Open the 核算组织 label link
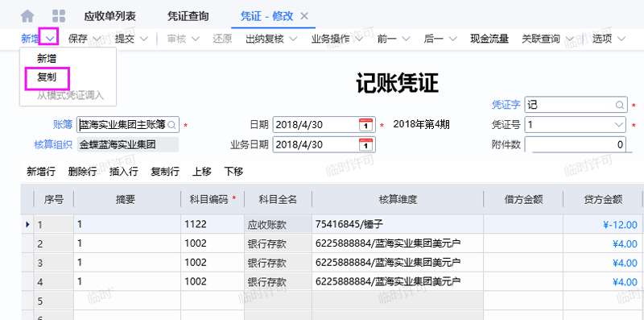The image size is (644, 320). [53, 145]
